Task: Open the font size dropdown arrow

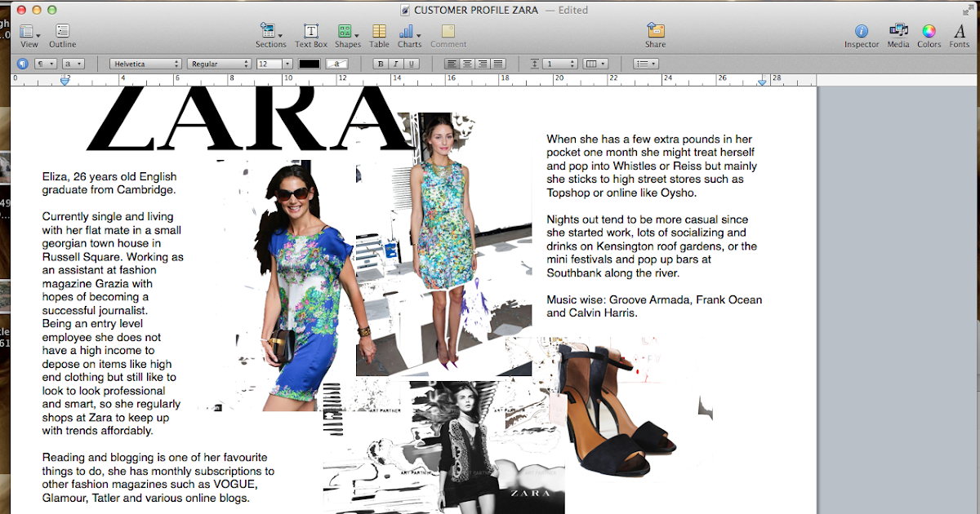Action: click(x=287, y=64)
